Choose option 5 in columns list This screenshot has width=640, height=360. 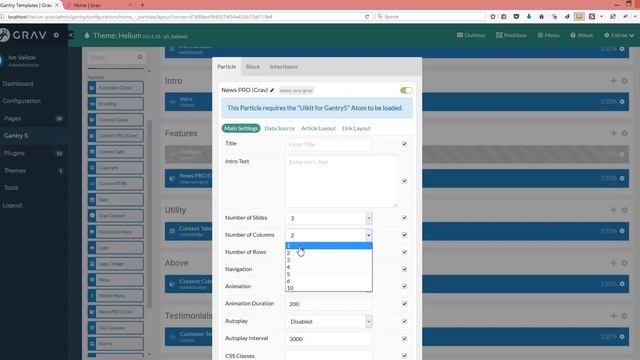pyautogui.click(x=329, y=274)
